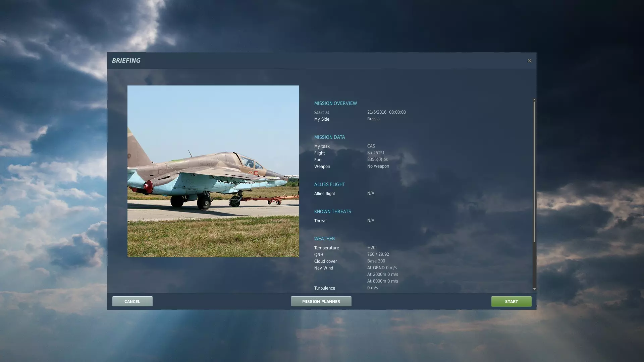
Task: Click the scrollbar down arrow
Action: click(534, 289)
